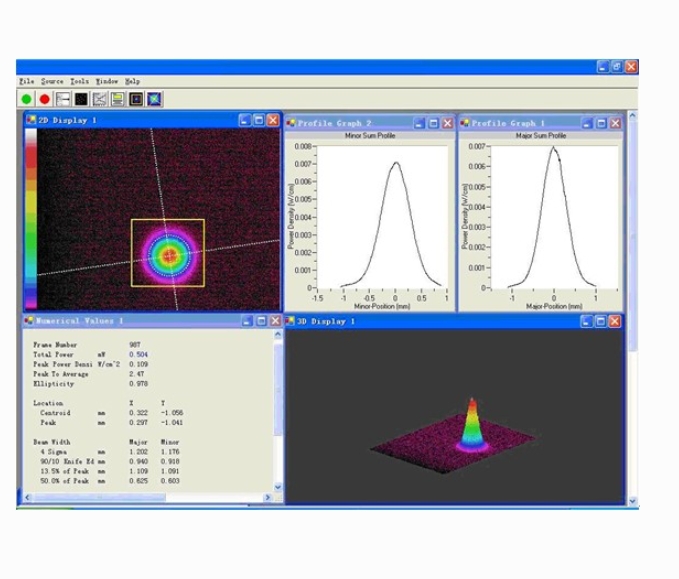Click the solid black square toolbar icon
The image size is (679, 579).
point(81,99)
